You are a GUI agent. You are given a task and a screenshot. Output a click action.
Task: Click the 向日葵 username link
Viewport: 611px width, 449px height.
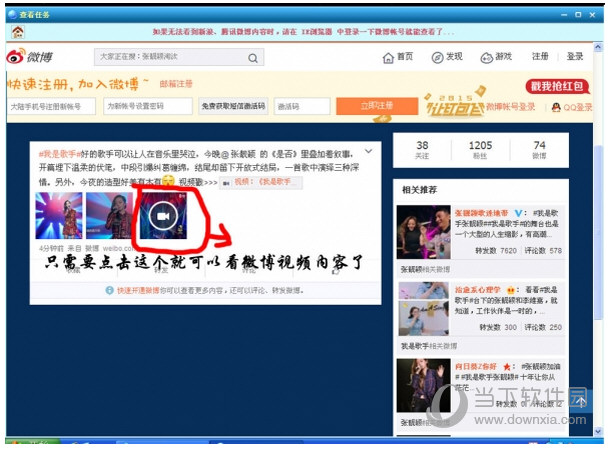tap(476, 367)
